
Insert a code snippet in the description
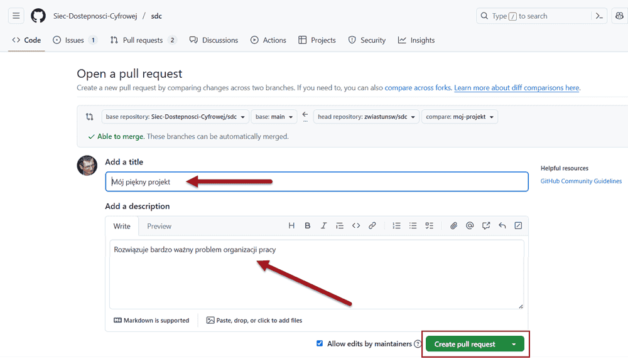coord(356,226)
